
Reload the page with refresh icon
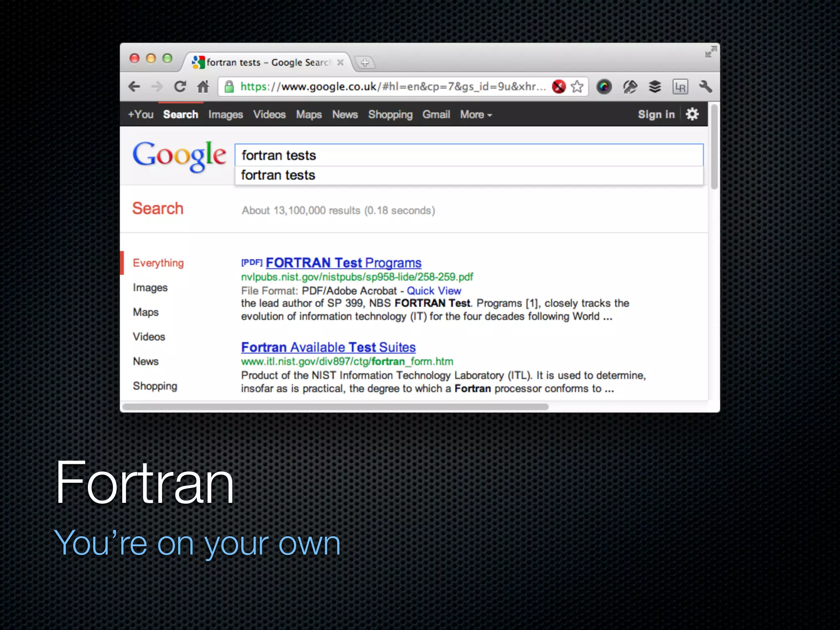(180, 87)
